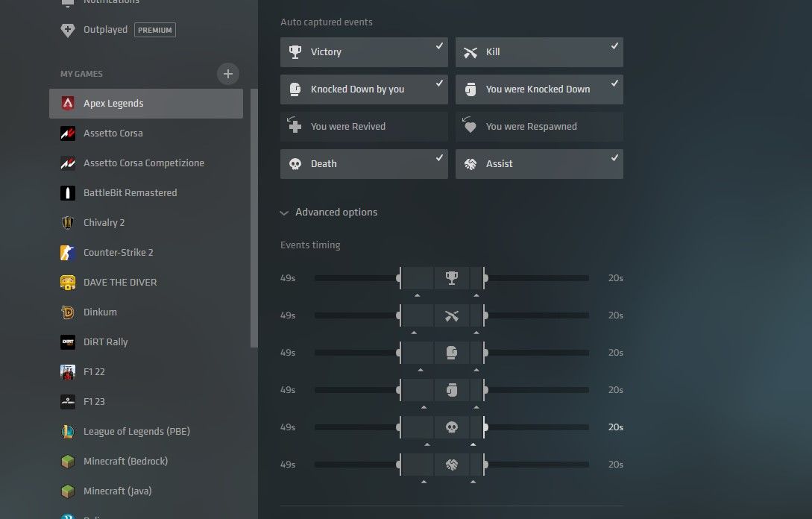Click the PREMIUM badge next to Outplayed

coord(154,30)
